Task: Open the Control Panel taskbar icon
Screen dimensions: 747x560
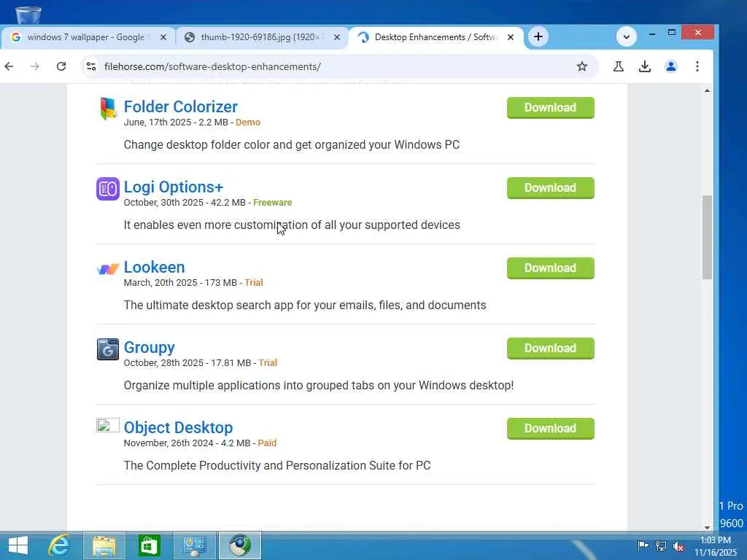Action: pyautogui.click(x=194, y=545)
